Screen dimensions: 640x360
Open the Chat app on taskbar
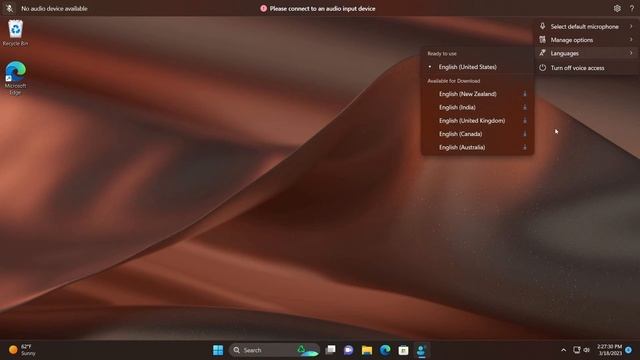349,350
